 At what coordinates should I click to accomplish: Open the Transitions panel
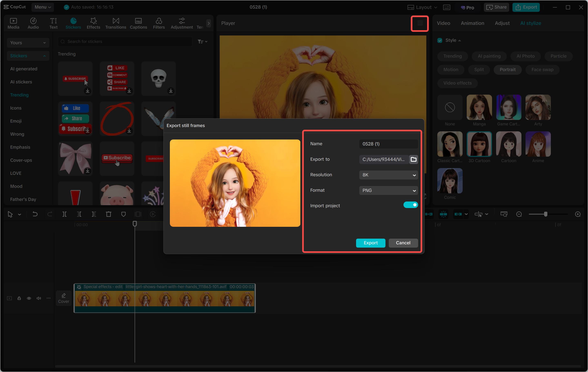[116, 23]
